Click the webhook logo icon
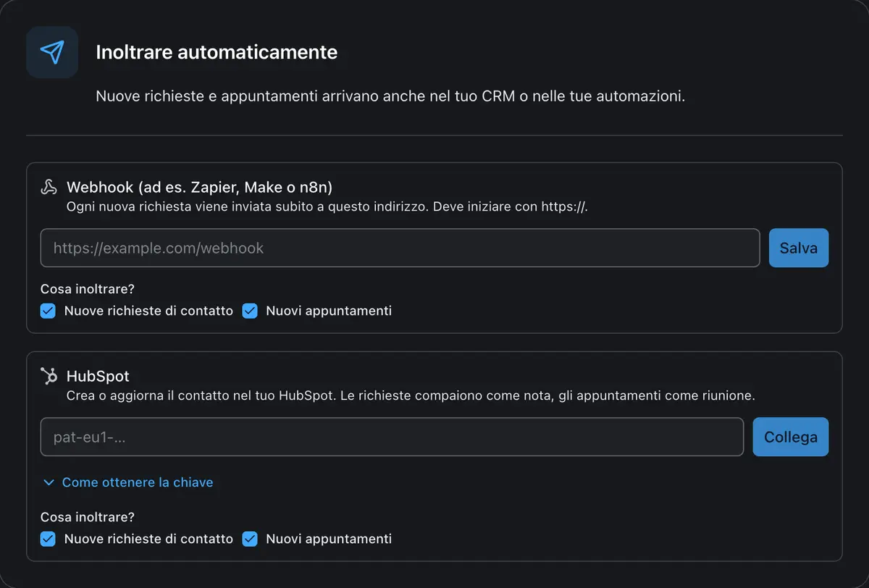The image size is (869, 588). tap(49, 188)
